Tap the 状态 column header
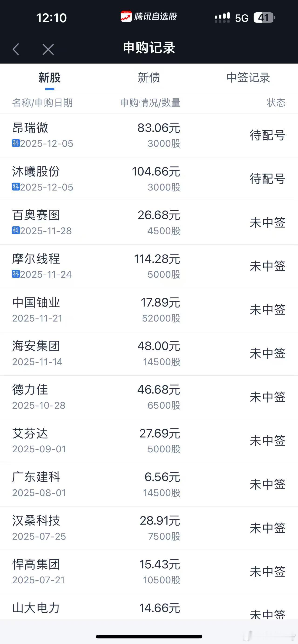Viewport: 298px width, 644px height. click(x=276, y=103)
